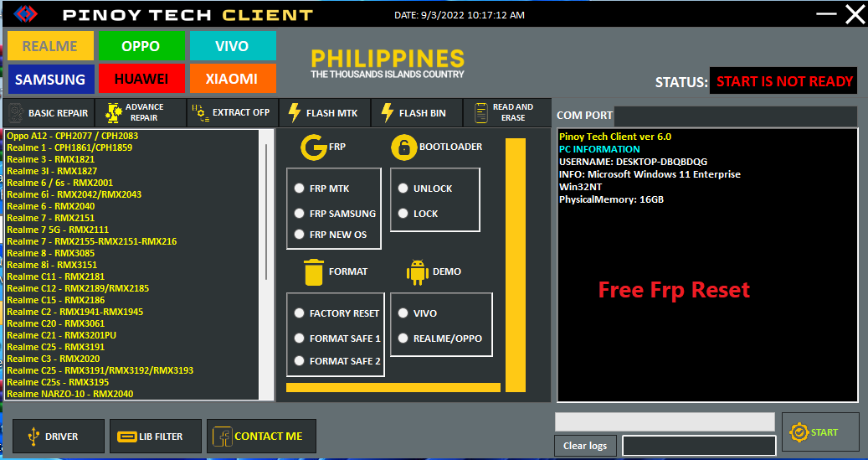Image resolution: width=868 pixels, height=460 pixels.
Task: Click the horizontal yellow progress bar
Action: (x=393, y=387)
